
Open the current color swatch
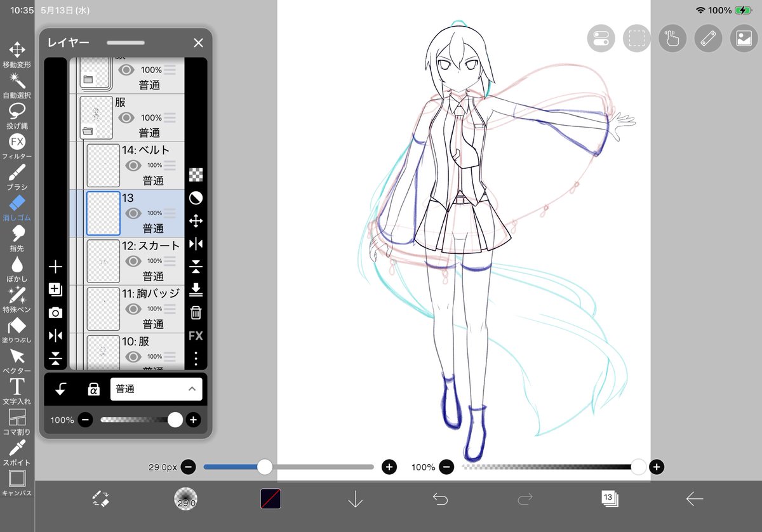click(271, 498)
